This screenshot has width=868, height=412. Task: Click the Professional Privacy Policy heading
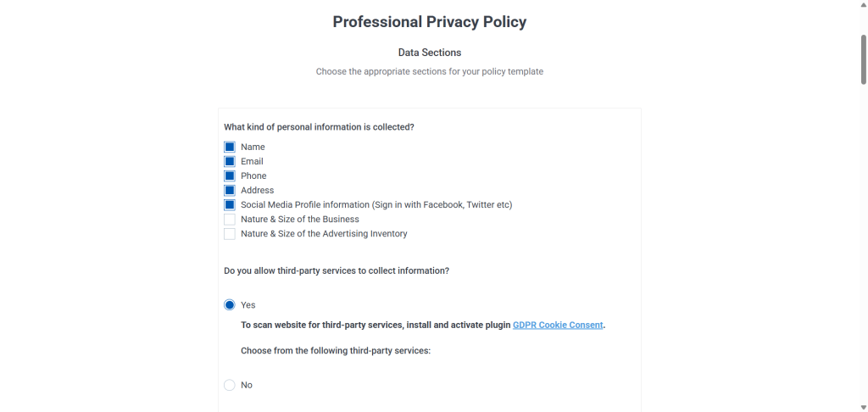click(430, 22)
